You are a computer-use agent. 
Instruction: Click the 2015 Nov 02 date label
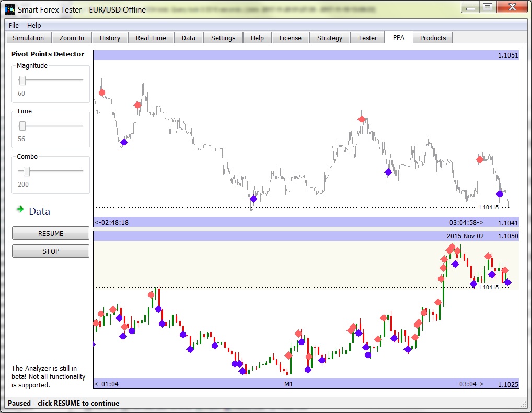click(x=465, y=236)
